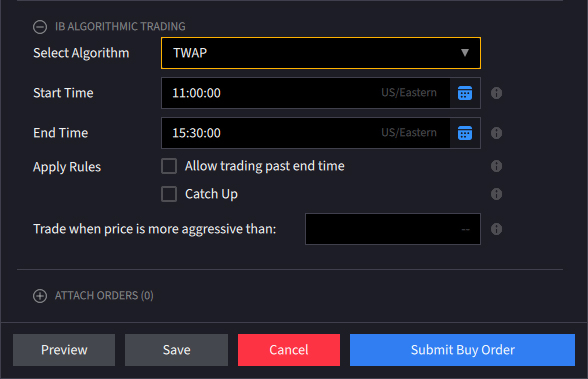Click the dropdown arrow beside TWAP

[465, 53]
